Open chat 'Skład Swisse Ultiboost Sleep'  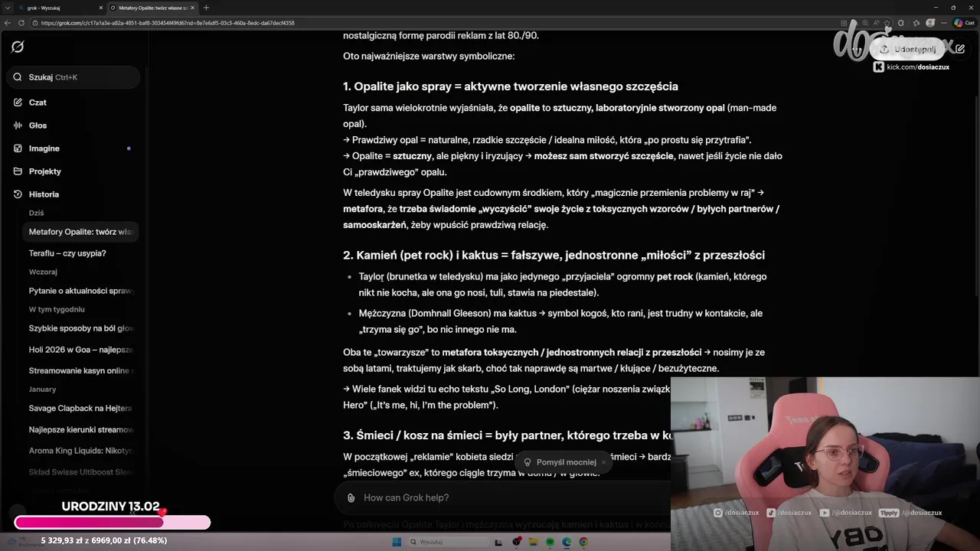[x=81, y=472]
